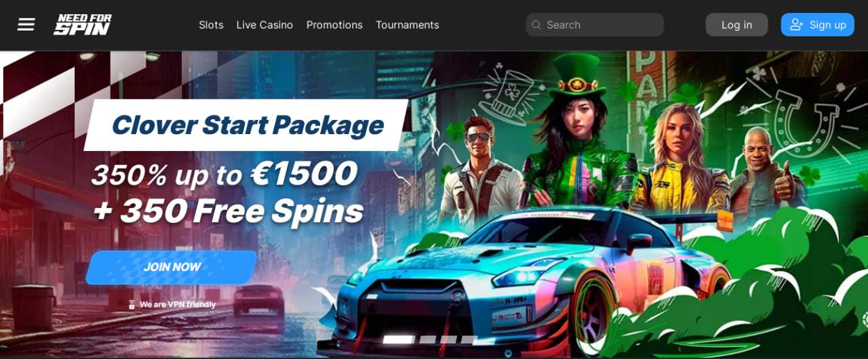Click the Sign up button
The height and width of the screenshot is (359, 868).
(x=817, y=25)
